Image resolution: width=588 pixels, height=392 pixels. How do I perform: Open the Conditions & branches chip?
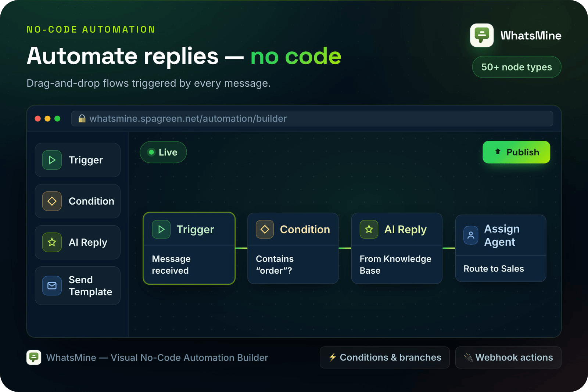tap(385, 357)
